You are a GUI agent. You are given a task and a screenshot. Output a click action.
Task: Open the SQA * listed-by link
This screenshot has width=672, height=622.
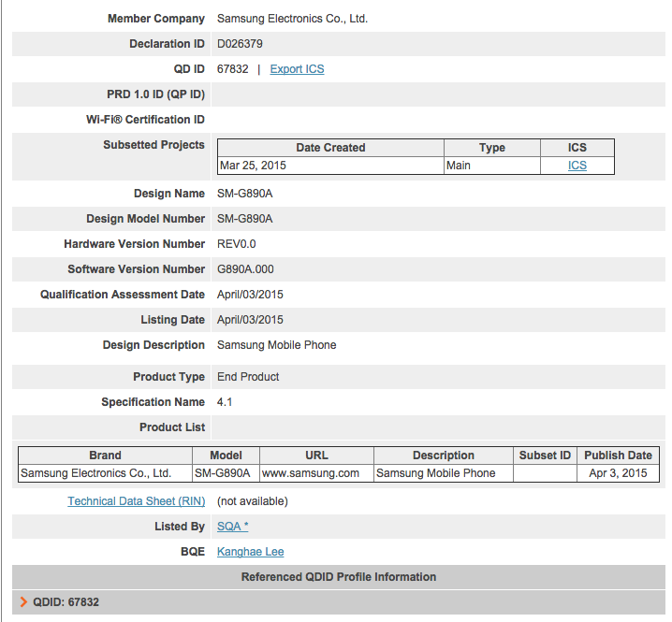pos(233,527)
